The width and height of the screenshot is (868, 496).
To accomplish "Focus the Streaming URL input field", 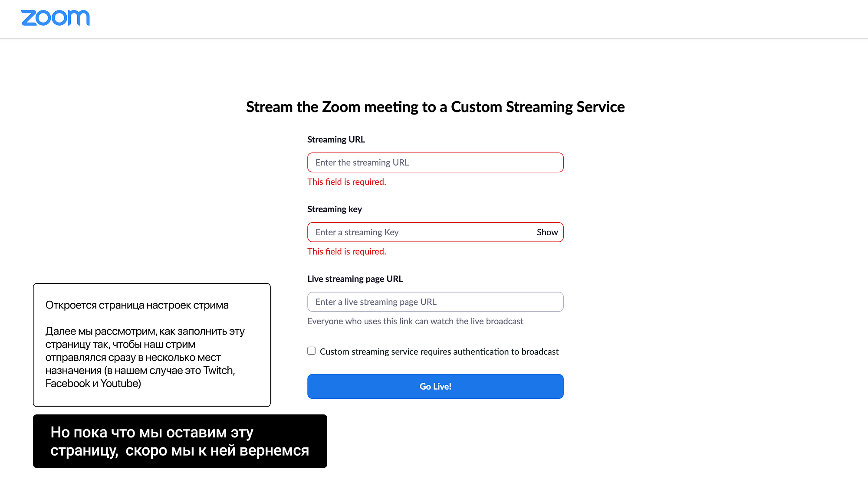I will click(x=435, y=162).
